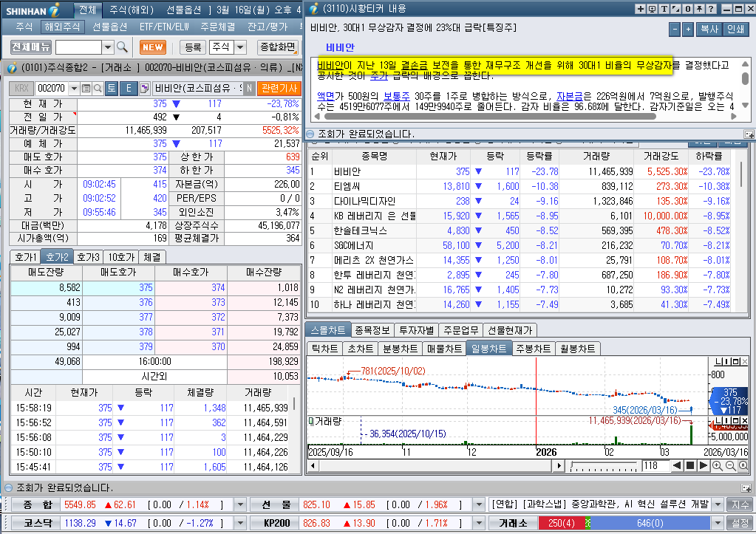Close the volume chart pane
756x534 pixels.
[x=745, y=421]
